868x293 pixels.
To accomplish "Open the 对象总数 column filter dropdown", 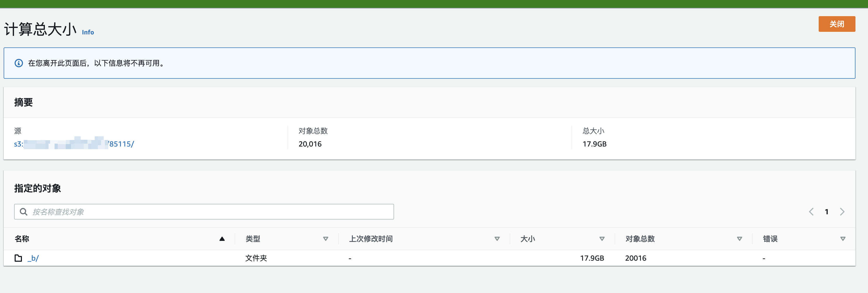I will pyautogui.click(x=739, y=239).
